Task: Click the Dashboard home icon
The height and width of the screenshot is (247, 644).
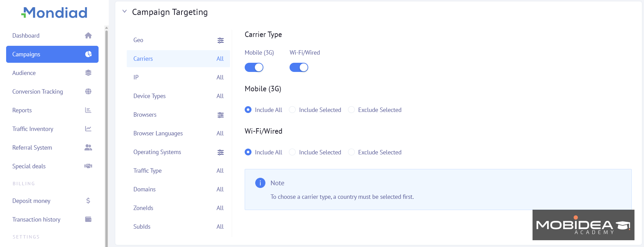Action: point(88,36)
